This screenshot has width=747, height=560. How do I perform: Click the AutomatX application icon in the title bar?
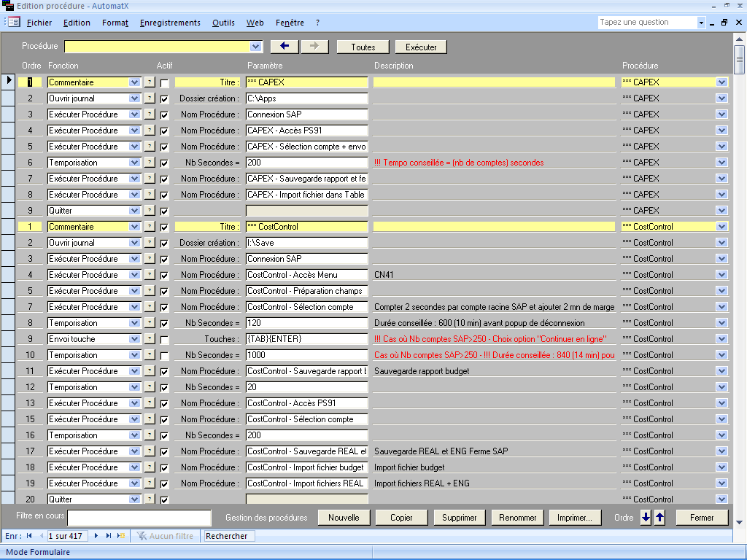point(8,6)
